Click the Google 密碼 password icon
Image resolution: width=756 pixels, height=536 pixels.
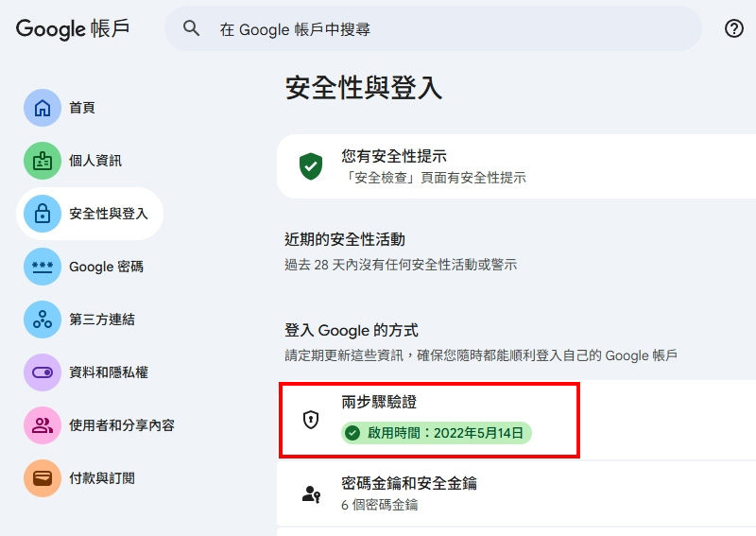pos(43,267)
